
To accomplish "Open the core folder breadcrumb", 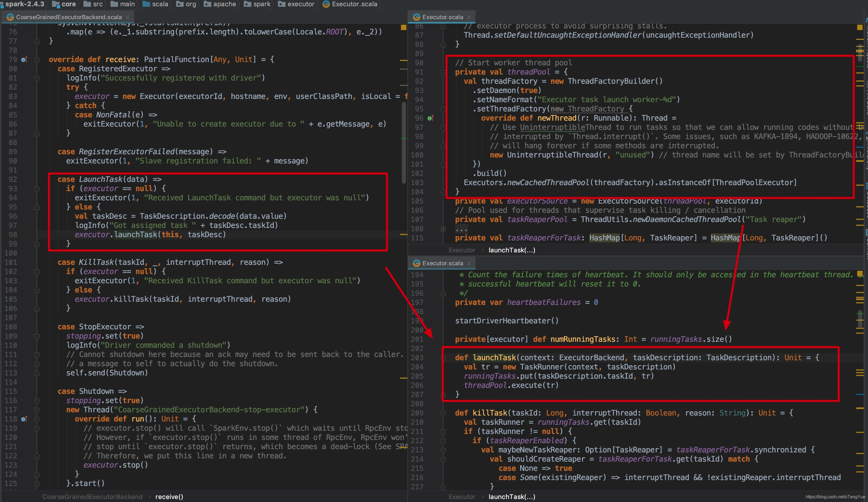I will (64, 4).
